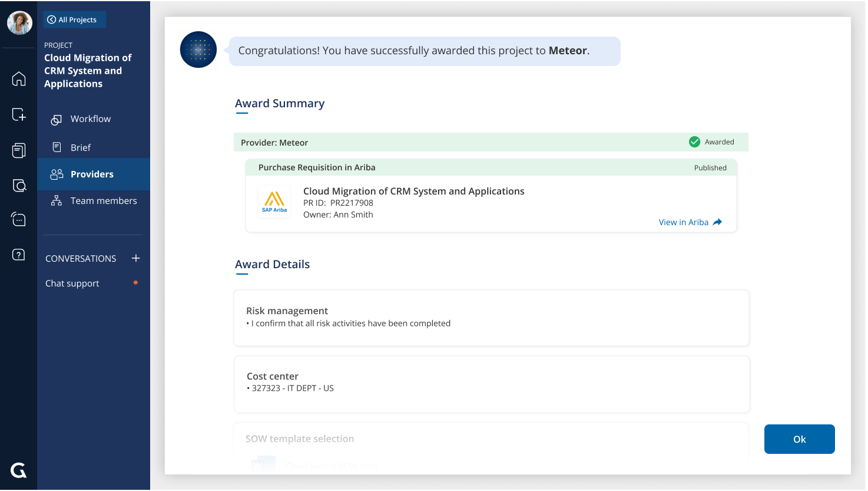The height and width of the screenshot is (491, 868).
Task: Click the Brief document icon
Action: click(x=57, y=147)
